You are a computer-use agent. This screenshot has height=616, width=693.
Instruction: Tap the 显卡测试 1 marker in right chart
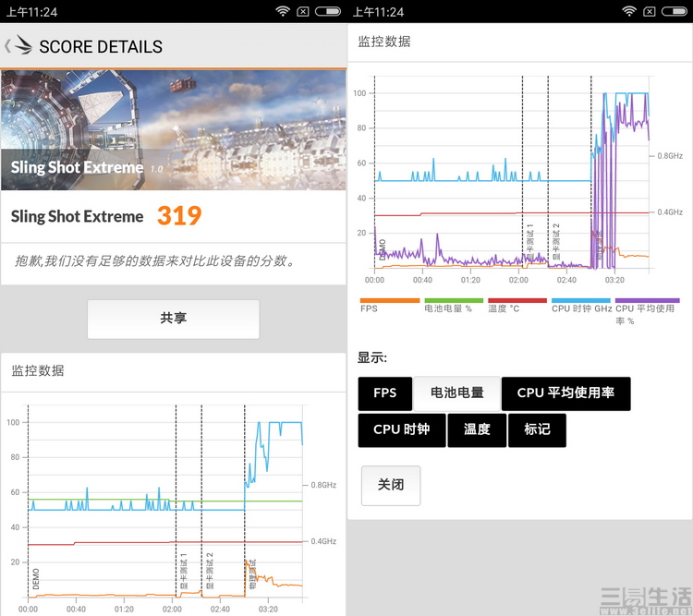[530, 242]
